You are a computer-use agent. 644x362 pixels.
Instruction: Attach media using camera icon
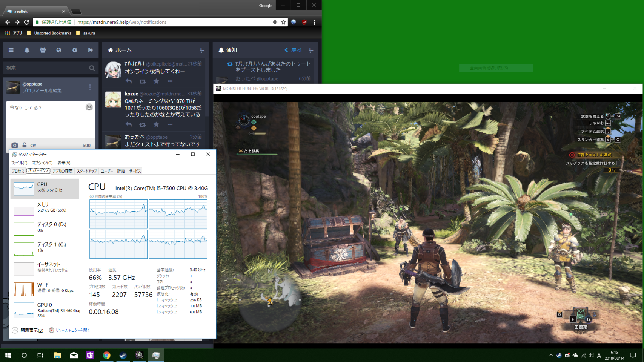pos(14,145)
